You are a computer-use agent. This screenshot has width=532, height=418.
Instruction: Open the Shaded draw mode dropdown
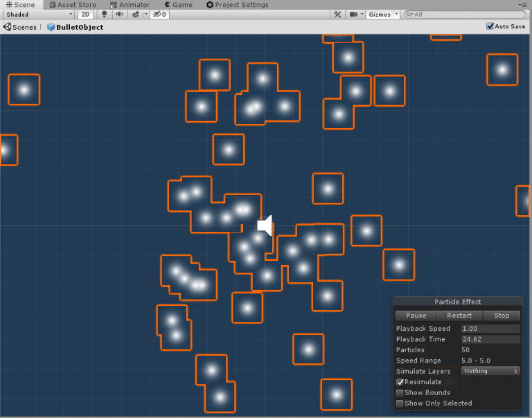[38, 15]
